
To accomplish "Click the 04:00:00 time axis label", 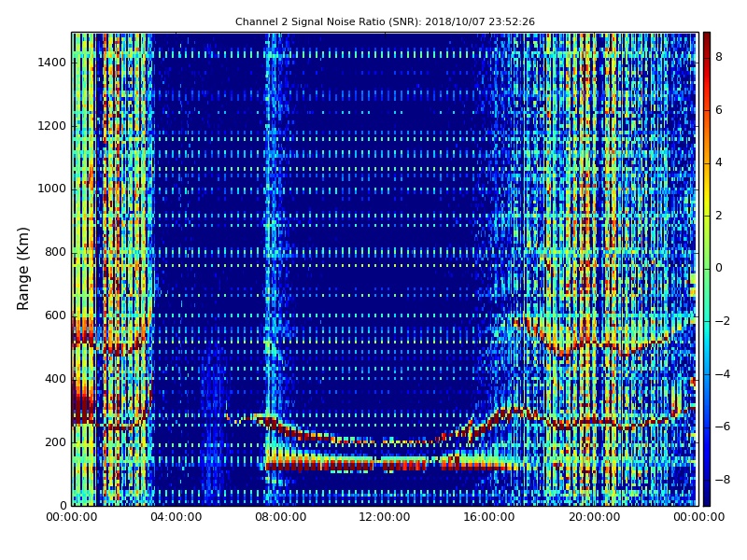I will pos(176,517).
